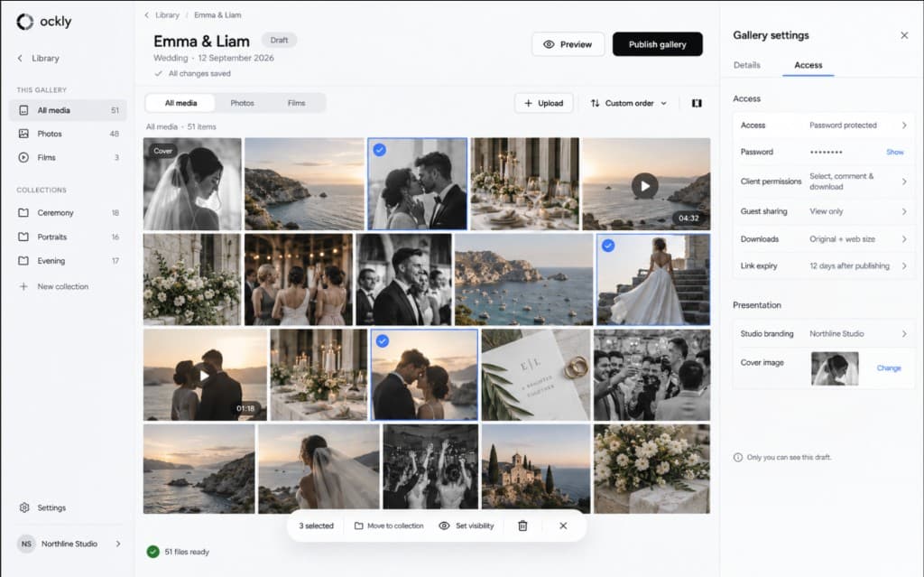Open the dancing crowd black-and-white photo

pyautogui.click(x=430, y=467)
